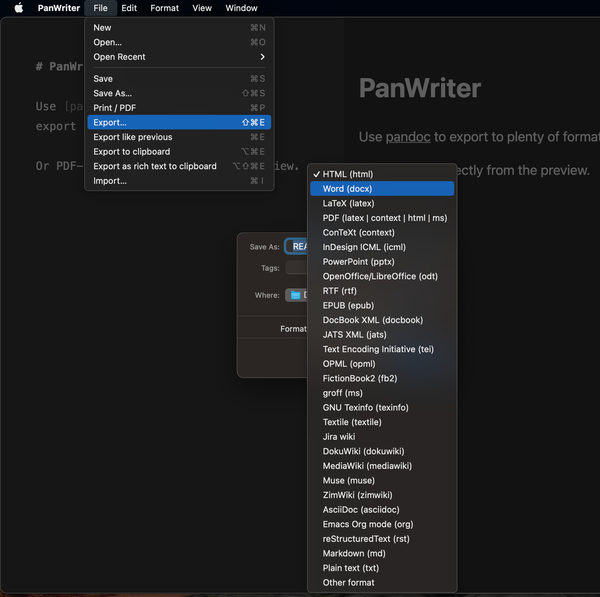This screenshot has width=600, height=597.
Task: Select reStructuredText (rst) format
Action: pyautogui.click(x=382, y=538)
